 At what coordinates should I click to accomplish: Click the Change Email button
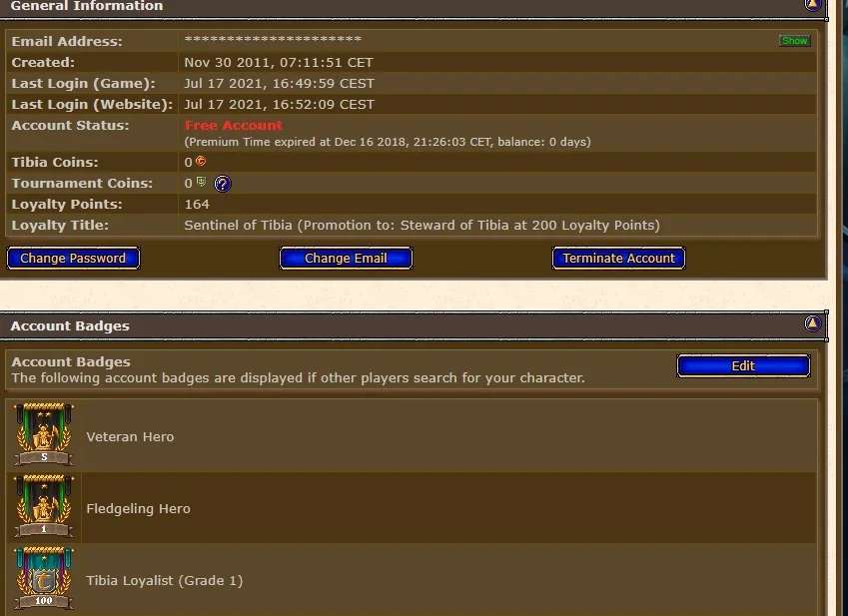tap(346, 258)
